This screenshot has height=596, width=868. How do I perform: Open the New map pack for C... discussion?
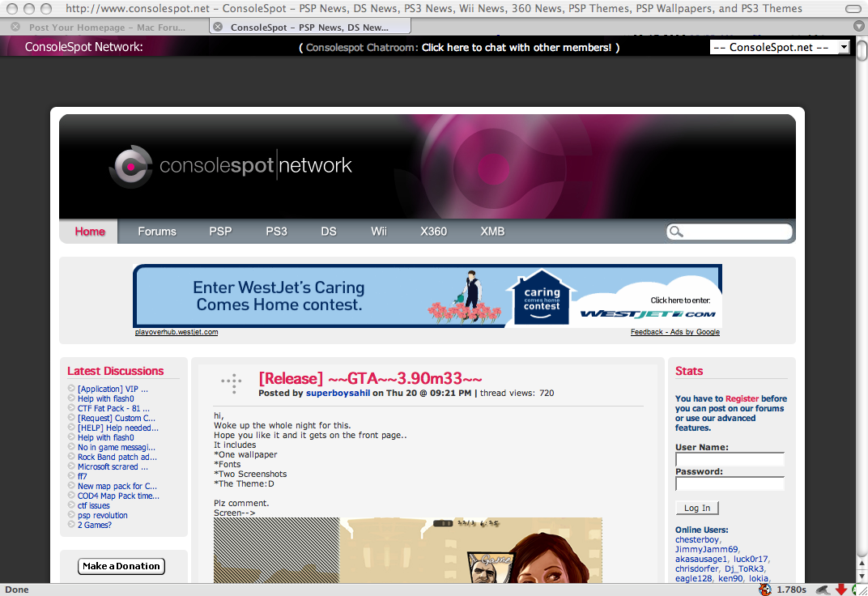(x=117, y=486)
